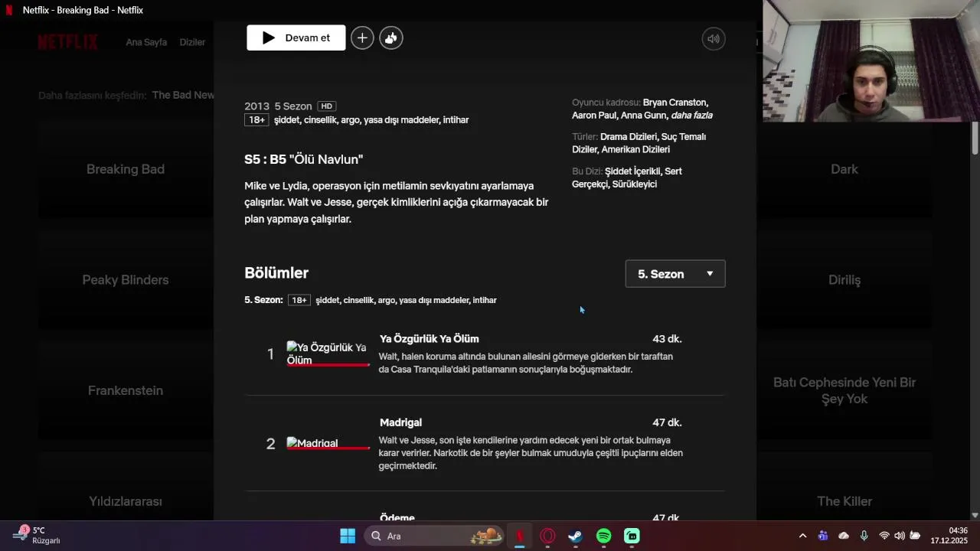Open the Amerikan Dizileri genre link
The image size is (980, 551).
pyautogui.click(x=635, y=150)
